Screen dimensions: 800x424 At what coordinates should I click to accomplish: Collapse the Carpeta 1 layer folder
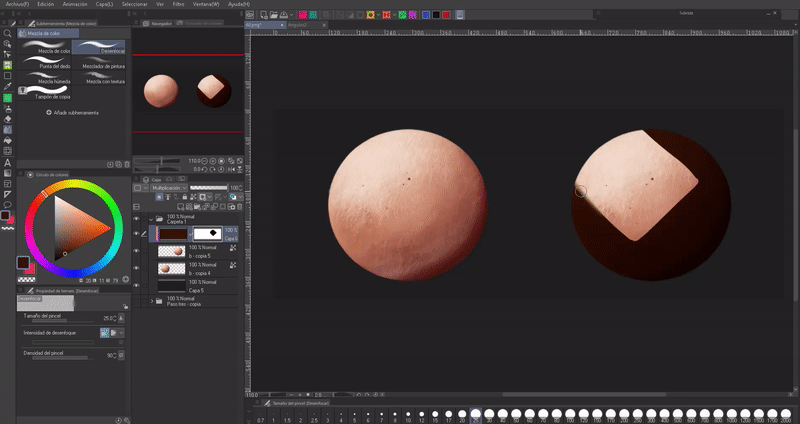(x=152, y=218)
